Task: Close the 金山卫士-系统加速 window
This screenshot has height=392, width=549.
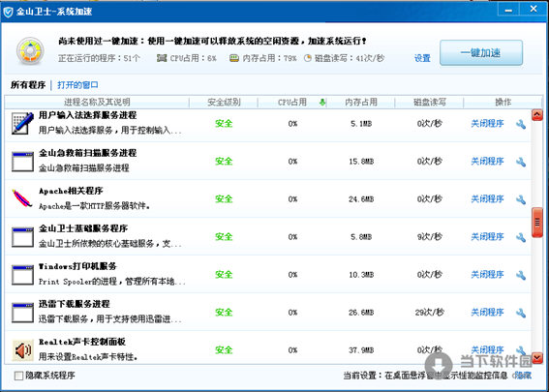Action: click(x=534, y=9)
